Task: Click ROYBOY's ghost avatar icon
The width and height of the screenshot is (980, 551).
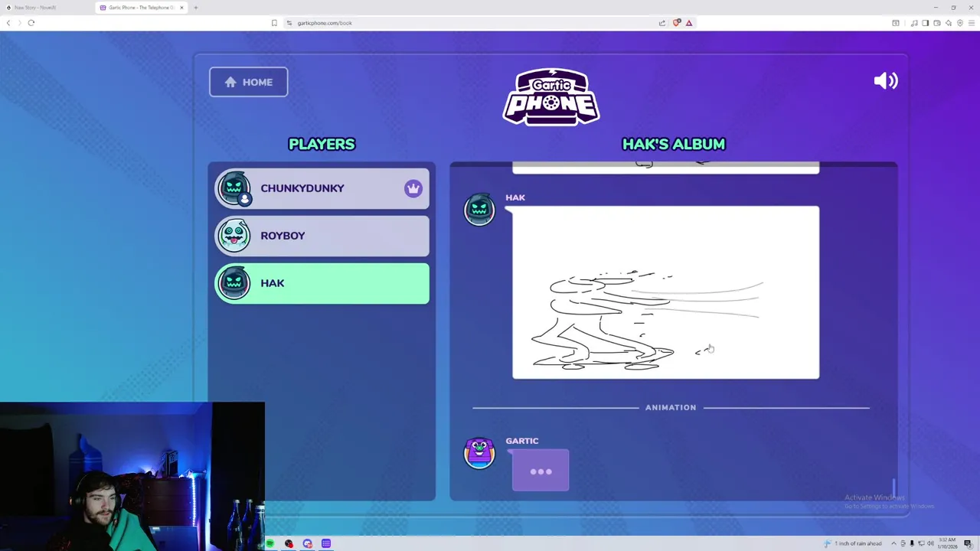Action: point(234,236)
